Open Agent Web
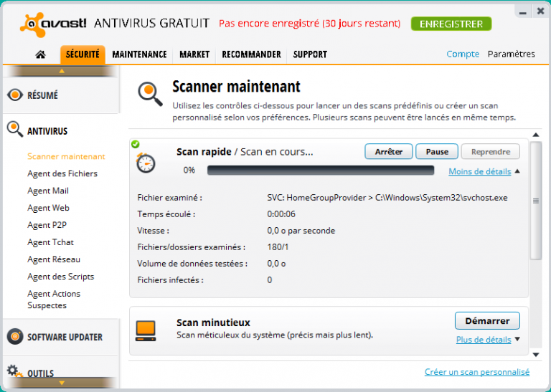This screenshot has width=551, height=392. click(x=48, y=208)
